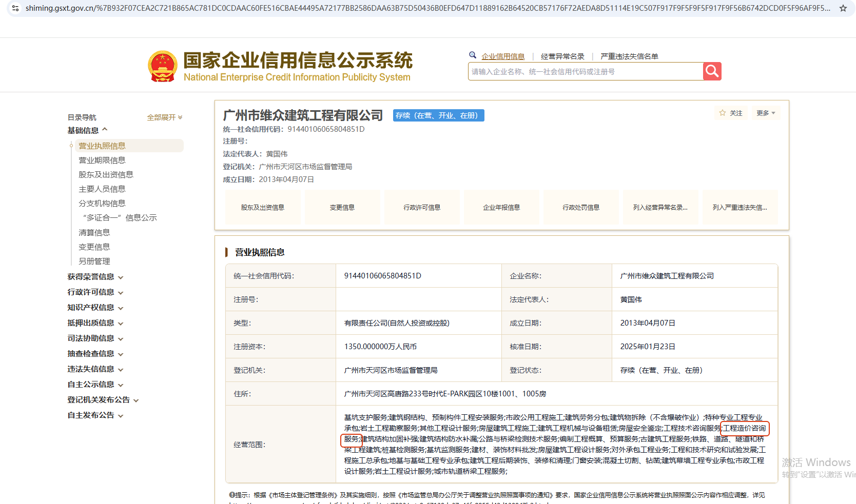Select sidebar item 股东及出资信息
The height and width of the screenshot is (504, 856).
coord(106,174)
